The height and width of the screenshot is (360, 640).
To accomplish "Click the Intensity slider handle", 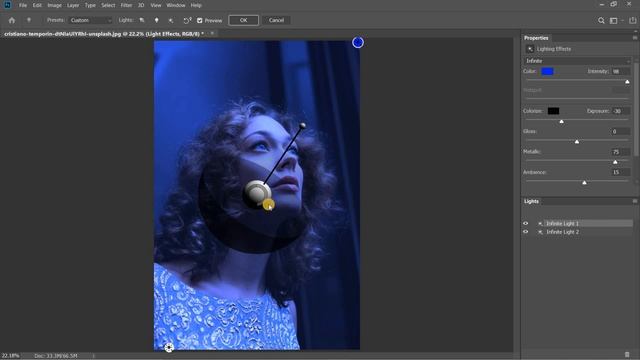I will (627, 82).
